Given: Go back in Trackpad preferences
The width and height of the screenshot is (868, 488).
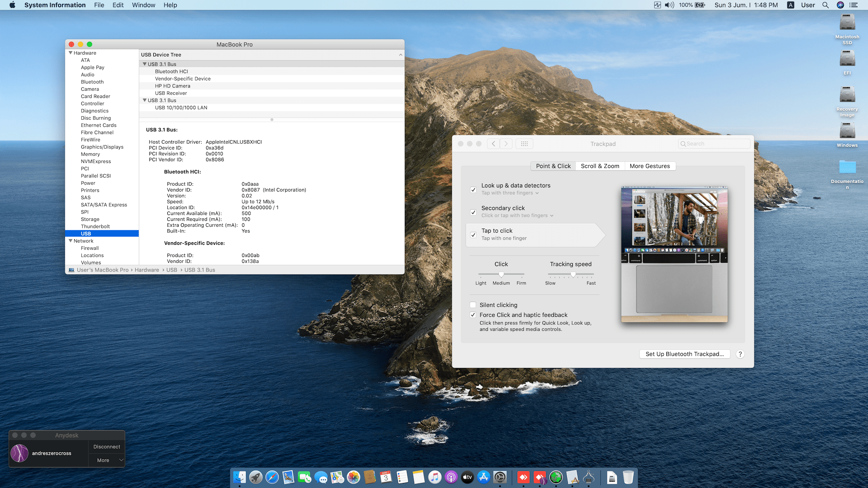Looking at the screenshot, I should pyautogui.click(x=493, y=144).
